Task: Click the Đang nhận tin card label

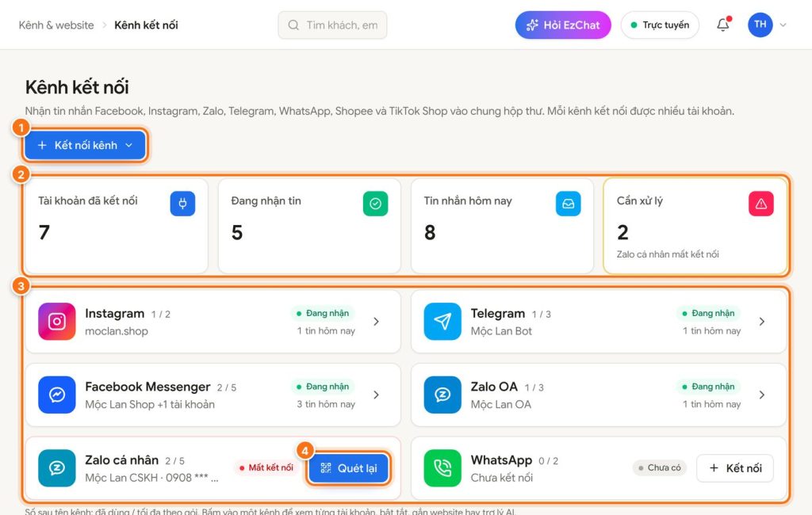Action: [266, 200]
